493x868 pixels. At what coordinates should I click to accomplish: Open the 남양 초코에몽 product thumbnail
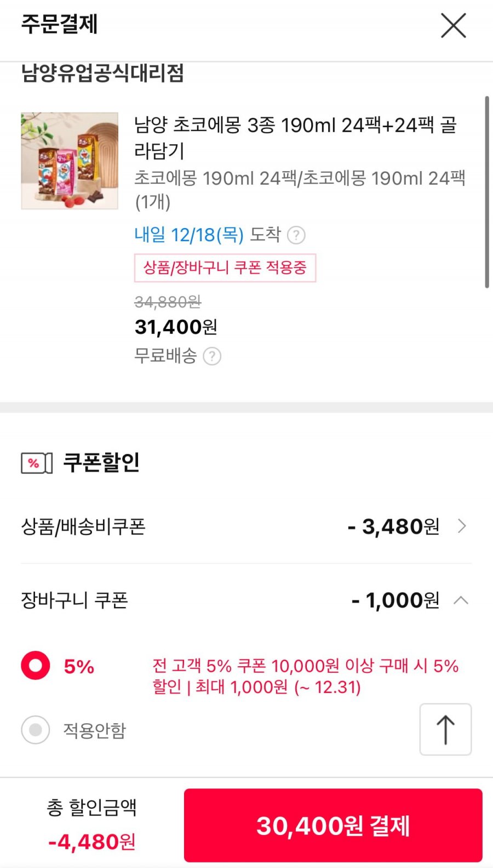tap(70, 161)
